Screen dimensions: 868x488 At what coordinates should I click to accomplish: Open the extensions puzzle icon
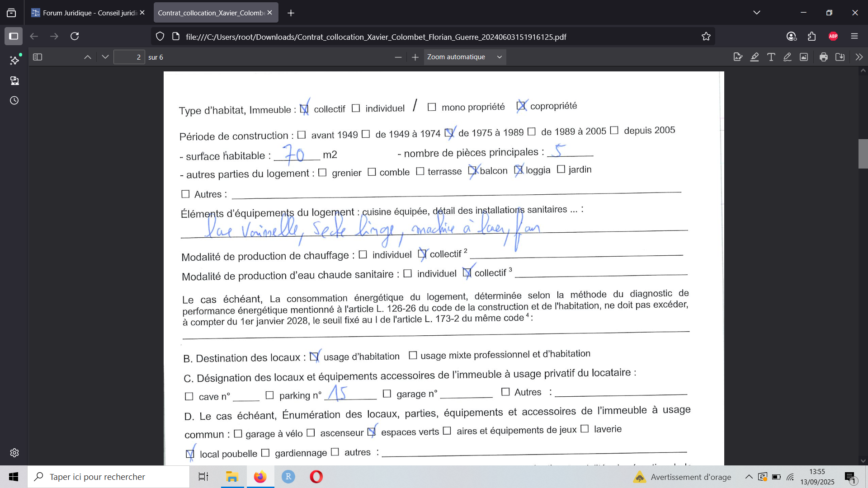click(812, 37)
